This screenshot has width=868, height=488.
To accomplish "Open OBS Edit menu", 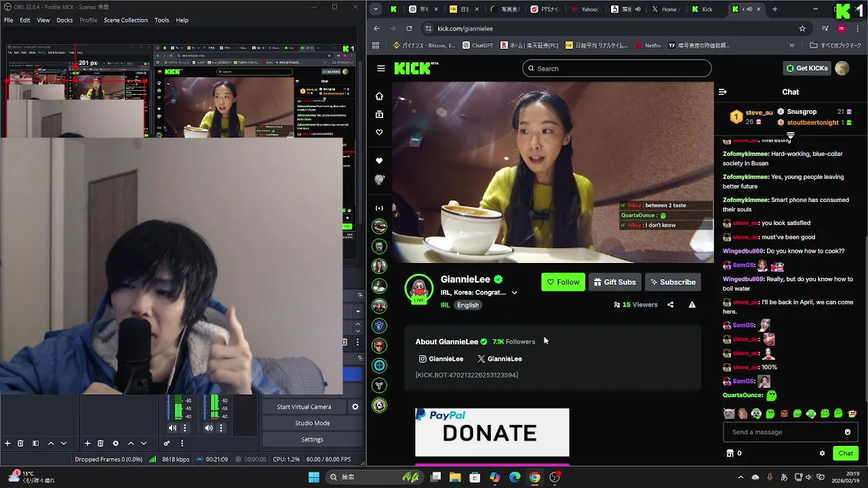I will 25,20.
